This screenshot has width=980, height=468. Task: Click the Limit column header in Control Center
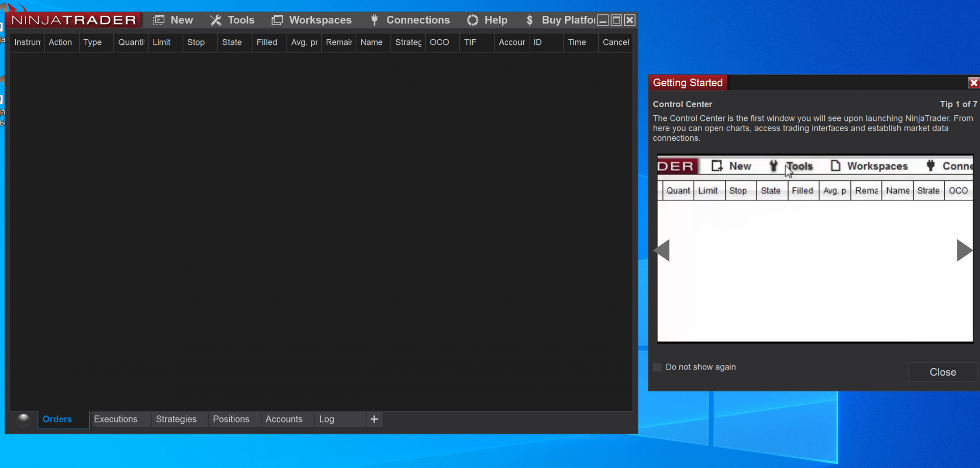point(165,42)
